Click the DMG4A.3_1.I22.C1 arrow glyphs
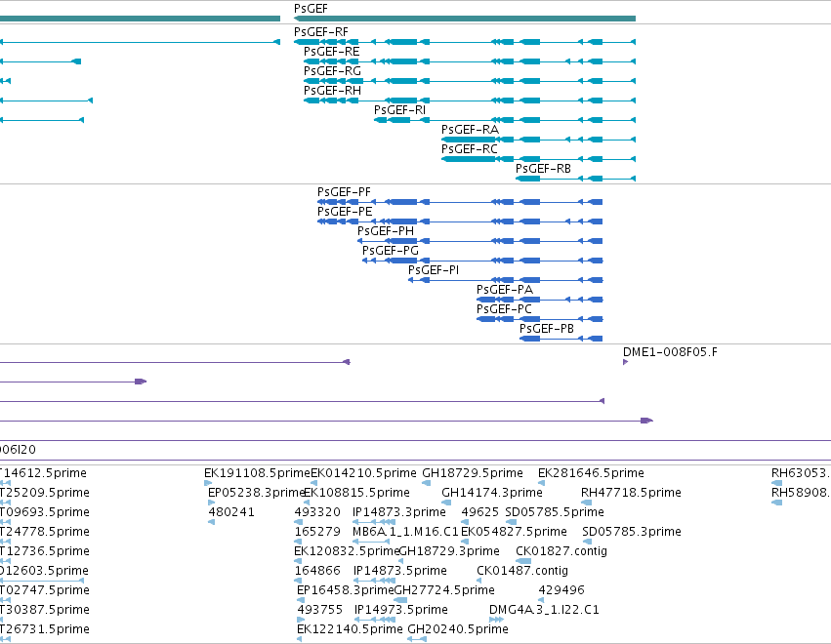This screenshot has width=831, height=644. (x=497, y=620)
